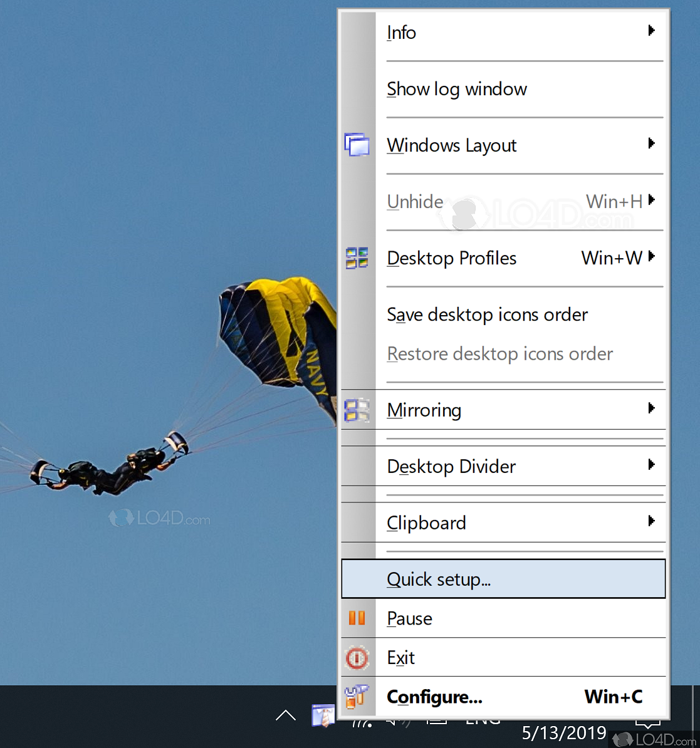
Task: Expand the Clipboard submenu
Action: [652, 522]
